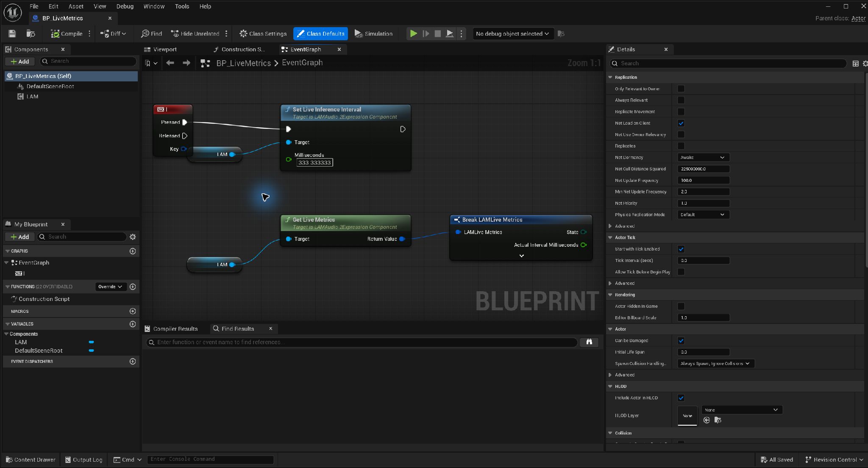The image size is (868, 468).
Task: Click the Class Defaults button
Action: (320, 33)
